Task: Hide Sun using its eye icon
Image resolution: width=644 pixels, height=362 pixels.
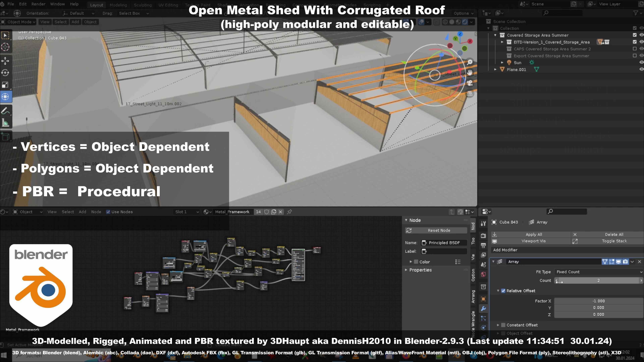Action: 641,63
